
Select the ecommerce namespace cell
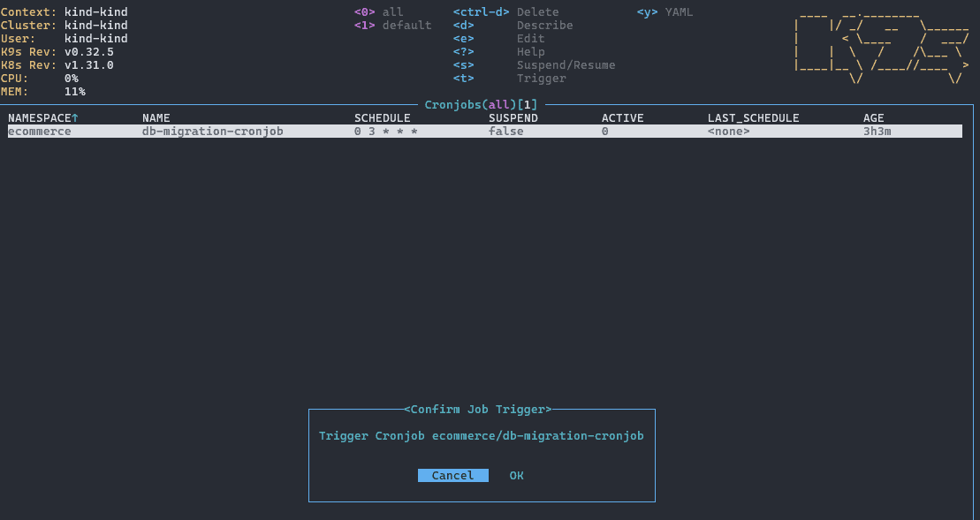[x=40, y=131]
